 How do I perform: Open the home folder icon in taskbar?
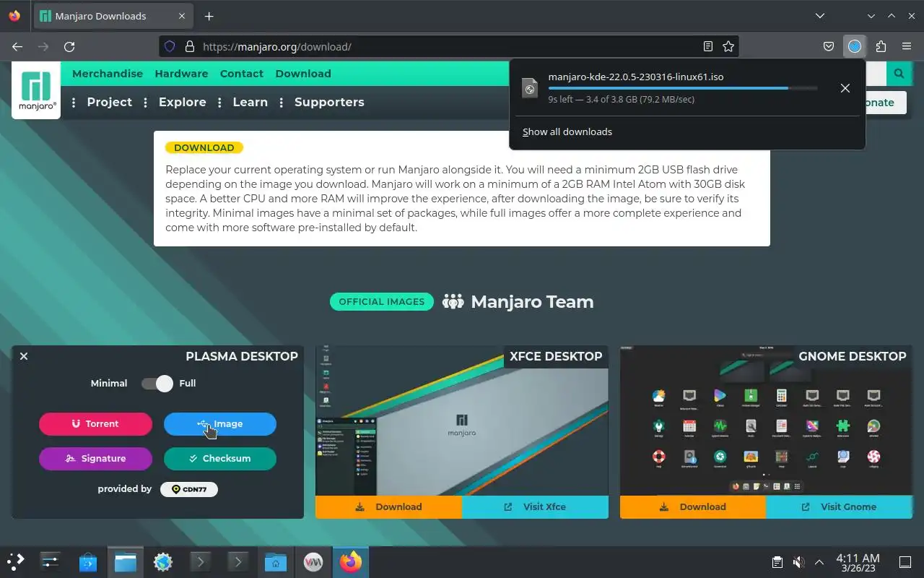point(275,561)
